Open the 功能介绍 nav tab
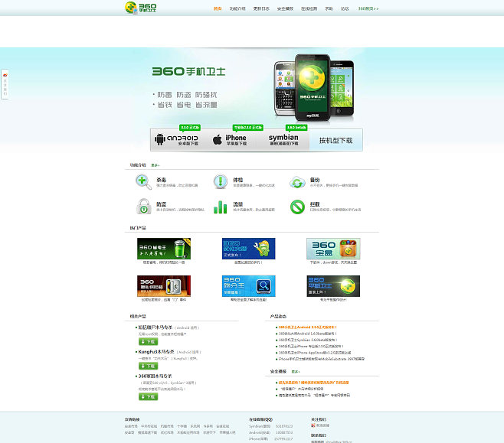 click(x=237, y=8)
